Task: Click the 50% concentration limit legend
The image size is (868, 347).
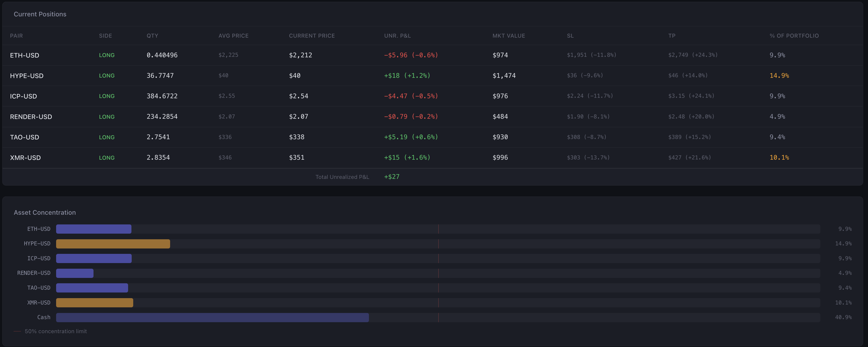Action: pyautogui.click(x=50, y=331)
